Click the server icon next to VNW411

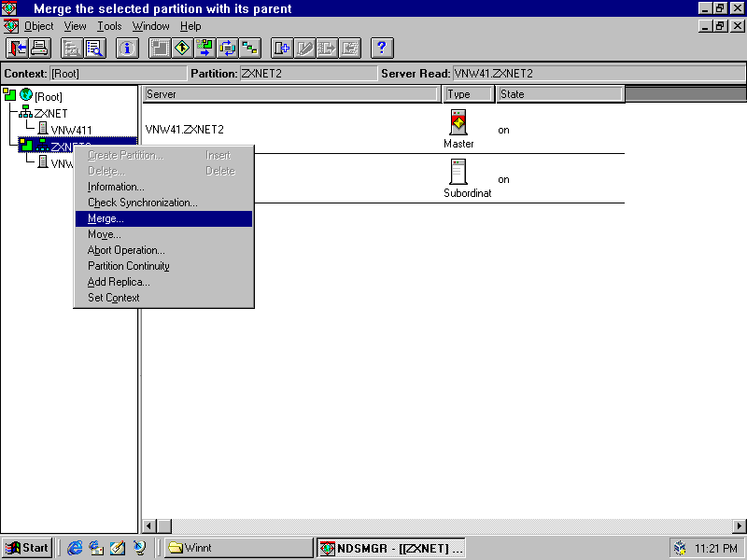pos(43,129)
